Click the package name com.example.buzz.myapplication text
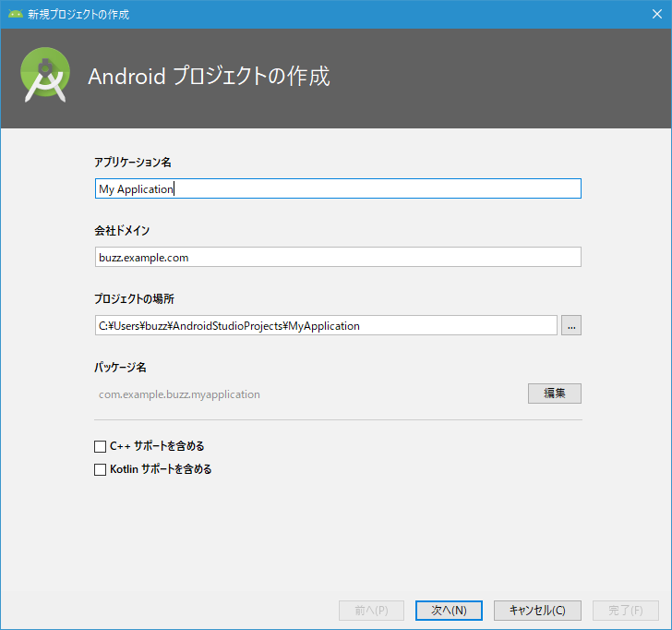 click(x=179, y=394)
